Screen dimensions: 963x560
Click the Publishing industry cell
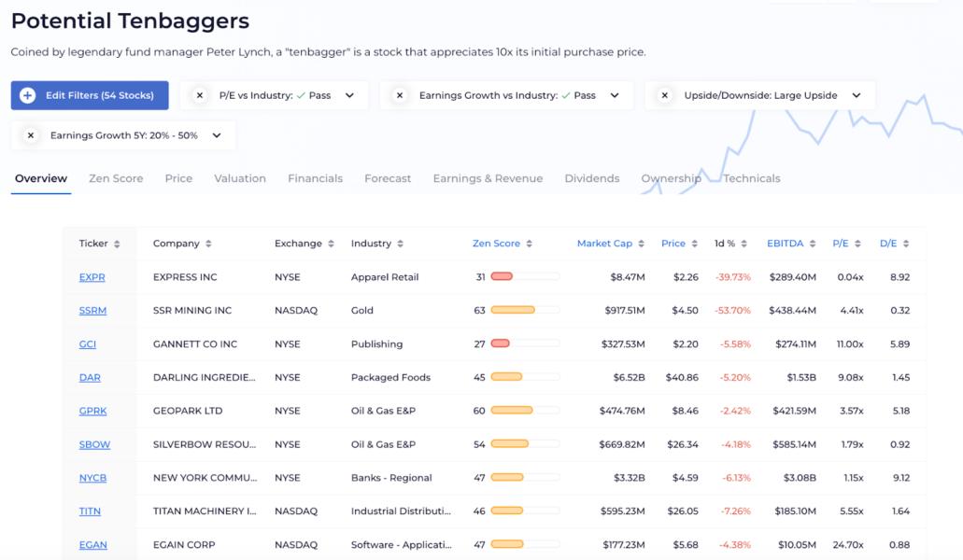[x=376, y=344]
